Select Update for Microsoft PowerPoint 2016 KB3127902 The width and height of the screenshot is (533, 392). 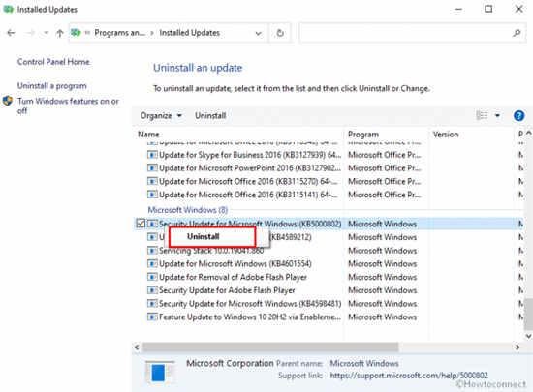(x=250, y=168)
